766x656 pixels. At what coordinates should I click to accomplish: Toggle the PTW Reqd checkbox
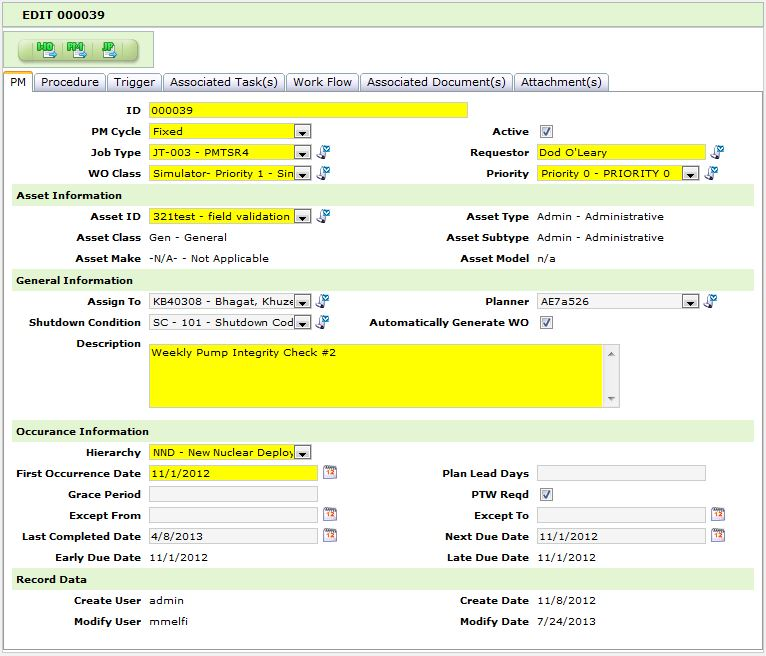(x=546, y=494)
